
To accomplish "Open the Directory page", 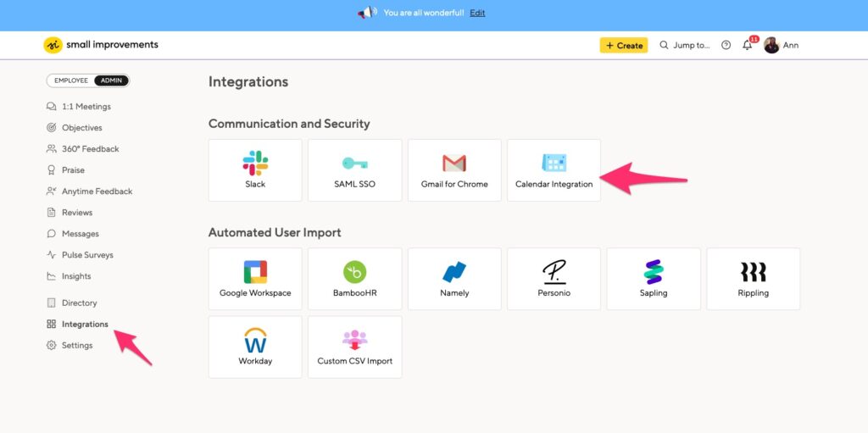I will point(79,303).
